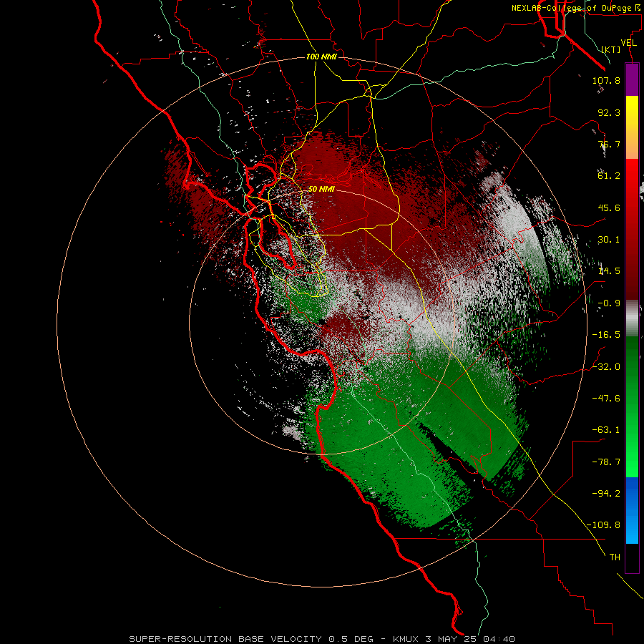Click the -16.5 scale value
644x644 pixels.
click(606, 335)
